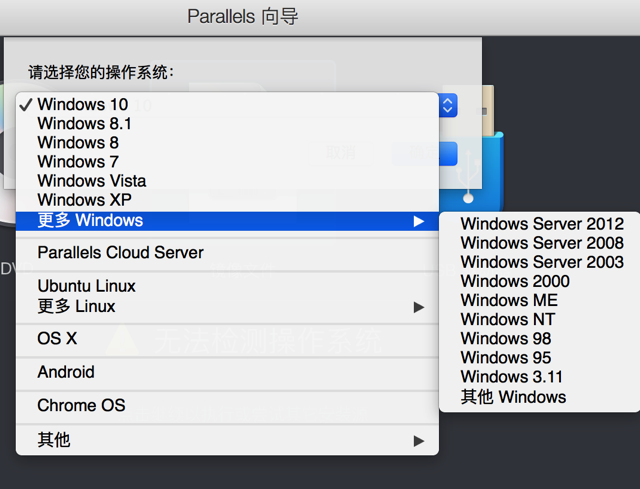Choose Chrome OS entry
This screenshot has width=640, height=489.
(81, 406)
